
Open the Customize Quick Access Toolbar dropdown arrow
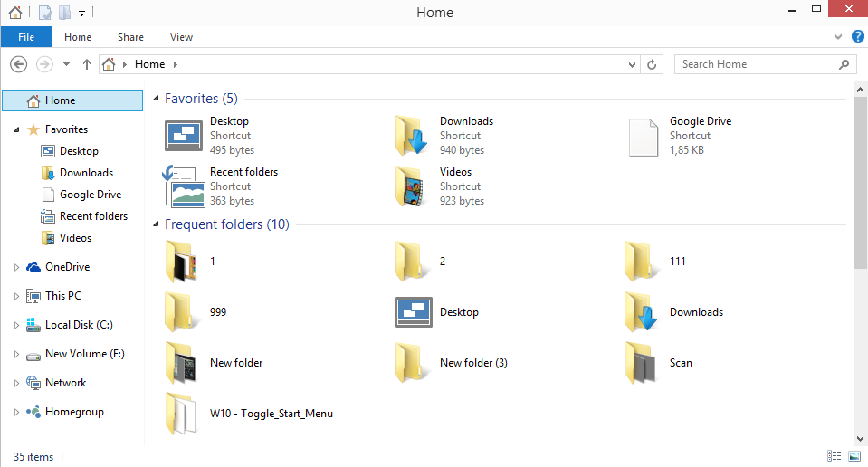tap(81, 13)
